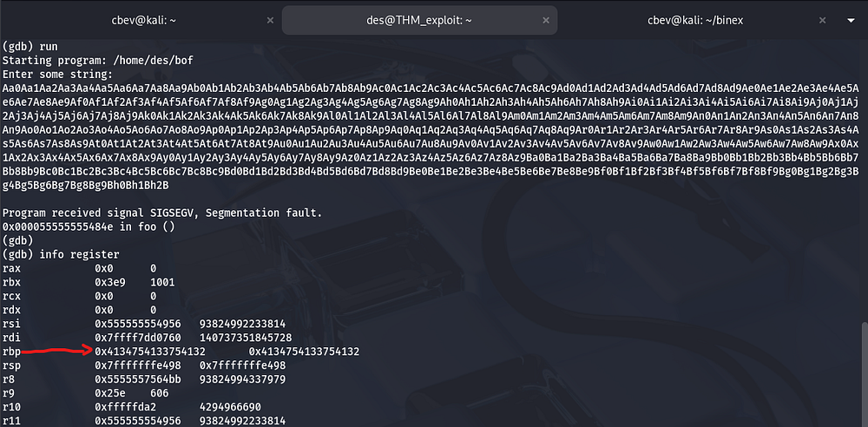The height and width of the screenshot is (427, 868).
Task: Click the 'Enter some string:' prompt
Action: coord(56,75)
